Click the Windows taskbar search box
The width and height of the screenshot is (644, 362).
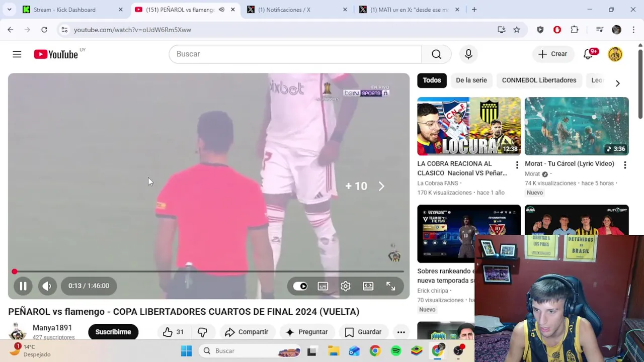pos(250,351)
